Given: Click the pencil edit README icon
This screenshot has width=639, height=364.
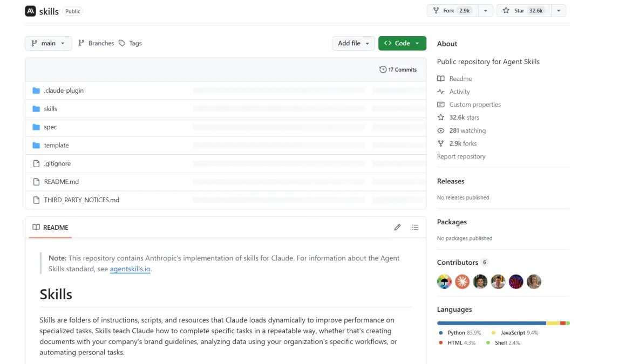Looking at the screenshot, I should pyautogui.click(x=397, y=228).
